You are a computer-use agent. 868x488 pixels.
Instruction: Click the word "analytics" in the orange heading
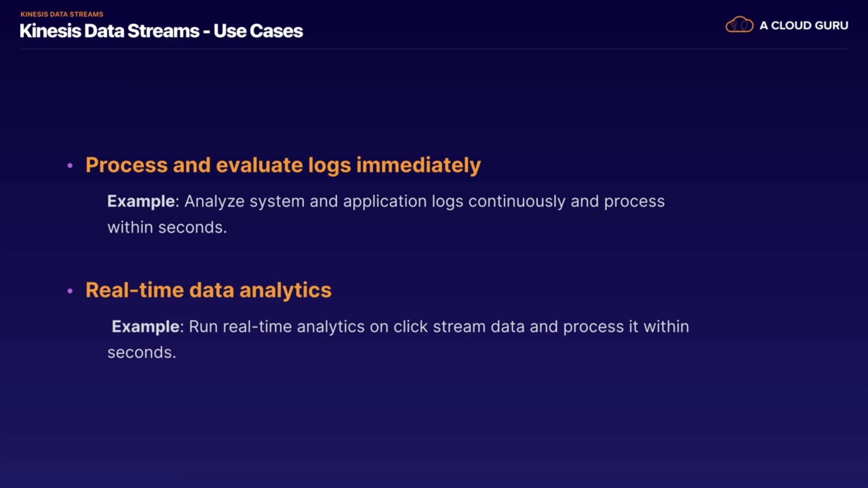[x=285, y=290]
